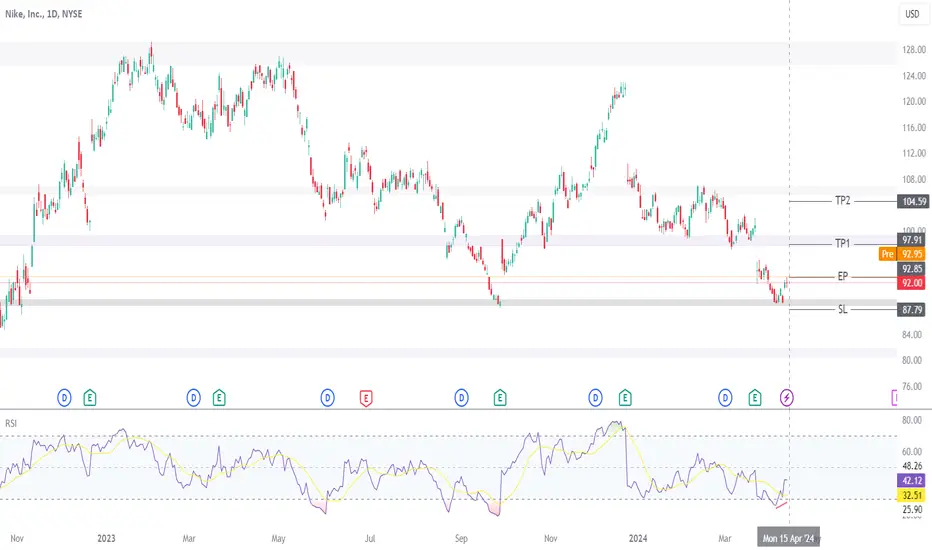Click the Nike, Inc. 1D NYSE chart title
Screen dimensions: 932x550
click(x=43, y=14)
